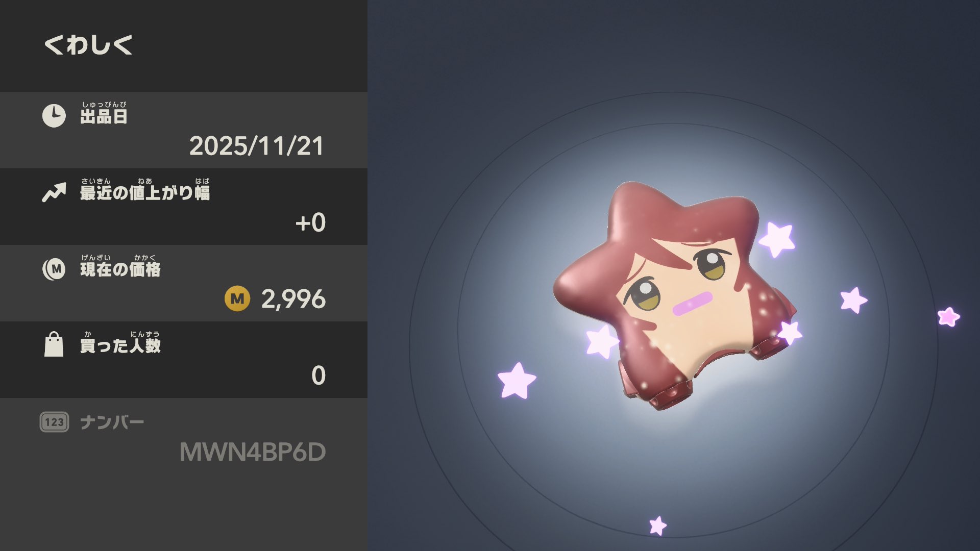
Task: Click the shopping bag icon
Action: click(x=54, y=344)
